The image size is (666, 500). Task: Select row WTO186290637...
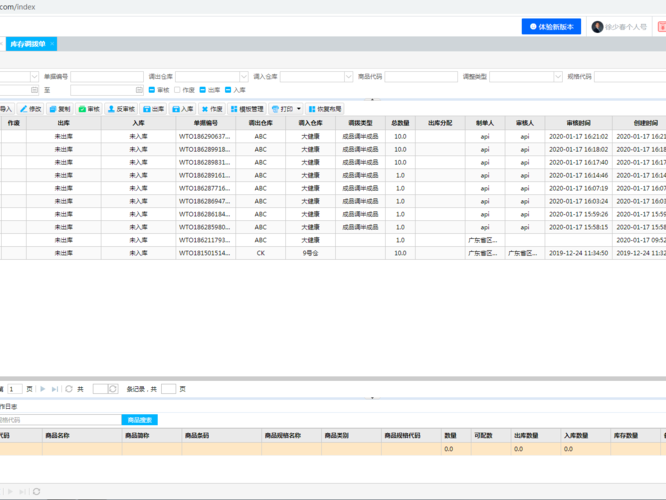pyautogui.click(x=333, y=136)
